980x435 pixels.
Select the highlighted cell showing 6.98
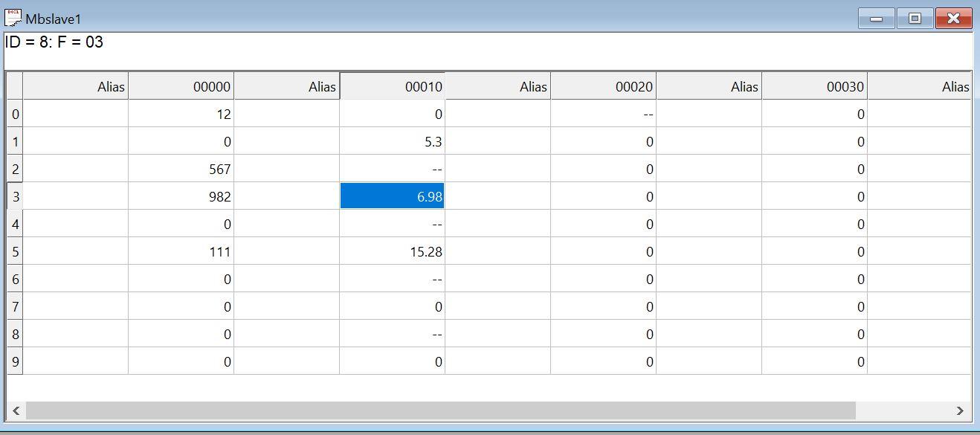coord(392,196)
